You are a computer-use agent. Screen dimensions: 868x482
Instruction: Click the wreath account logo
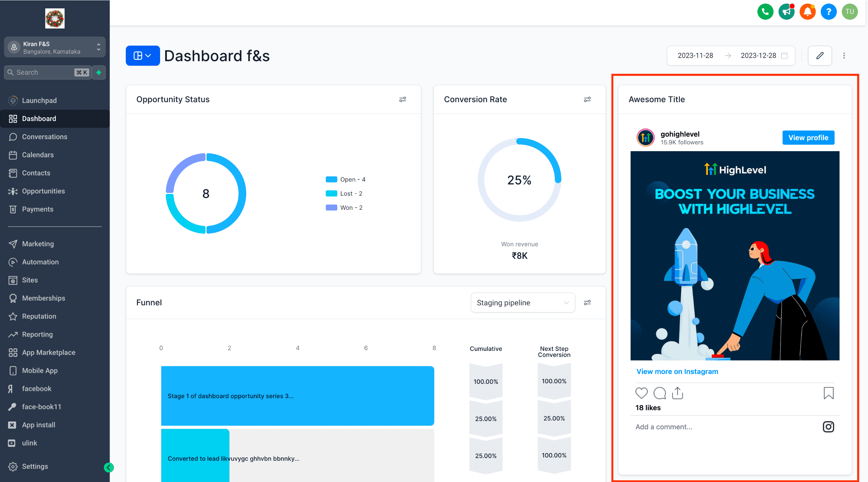pyautogui.click(x=55, y=18)
